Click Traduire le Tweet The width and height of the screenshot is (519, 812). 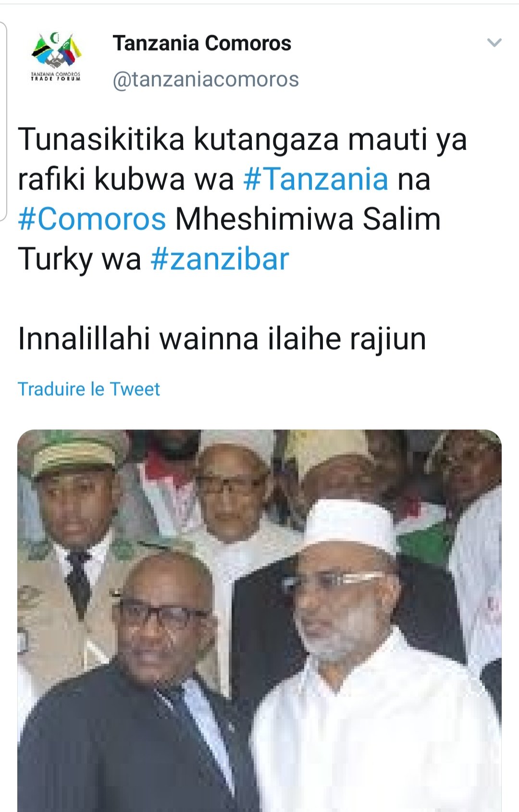pos(89,389)
